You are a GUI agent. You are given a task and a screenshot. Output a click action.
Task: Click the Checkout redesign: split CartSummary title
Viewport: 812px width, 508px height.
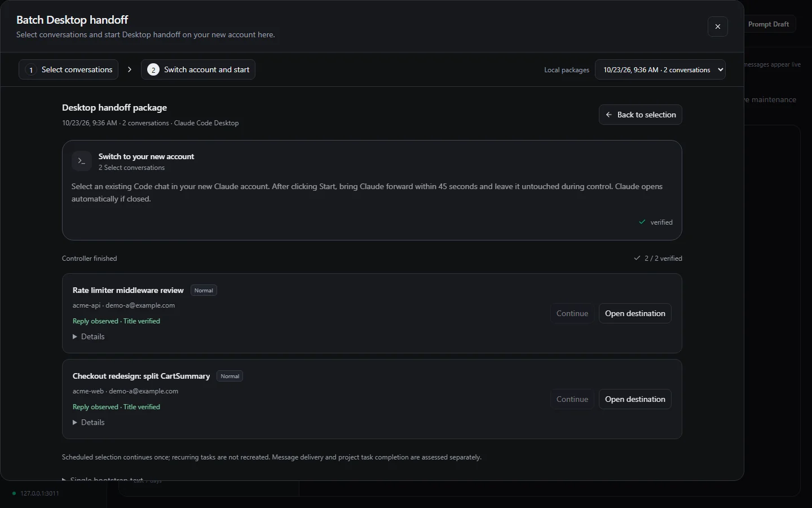point(141,376)
